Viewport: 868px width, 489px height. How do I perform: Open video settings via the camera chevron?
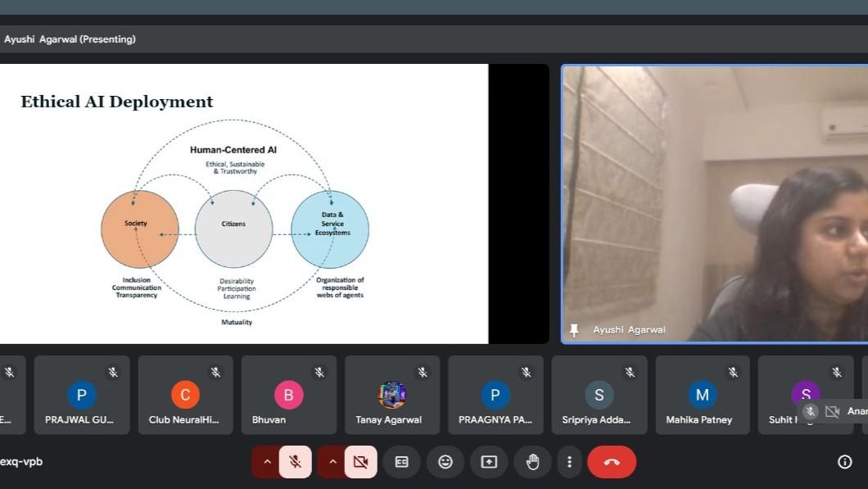(332, 461)
